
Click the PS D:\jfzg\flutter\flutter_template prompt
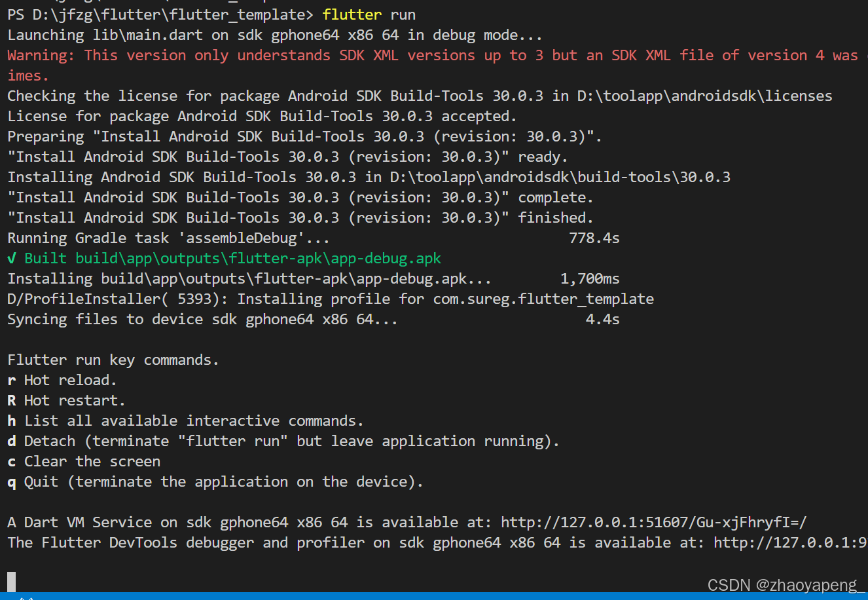click(160, 14)
